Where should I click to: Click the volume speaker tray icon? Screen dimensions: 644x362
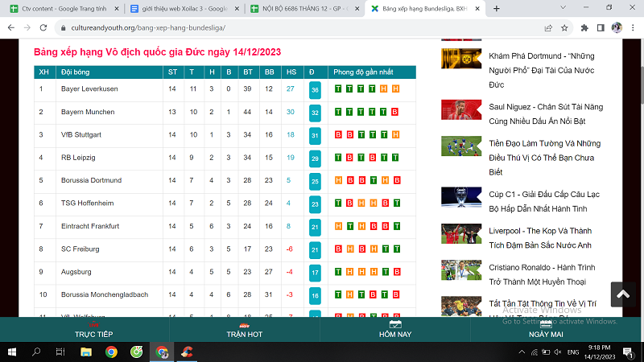558,352
